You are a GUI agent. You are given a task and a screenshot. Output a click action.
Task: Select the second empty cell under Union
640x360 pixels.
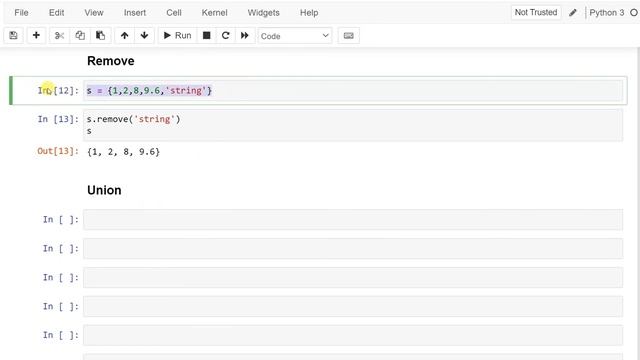tap(353, 249)
